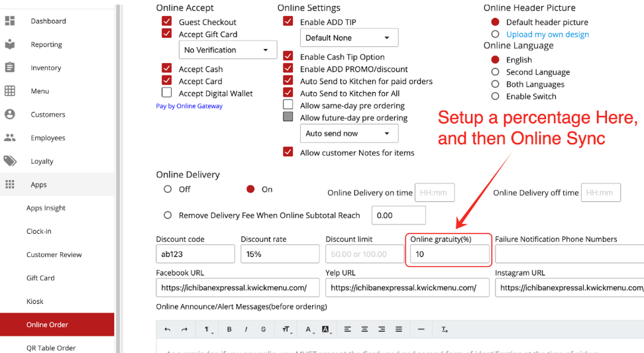
Task: Click the Customers person icon
Action: pos(10,114)
